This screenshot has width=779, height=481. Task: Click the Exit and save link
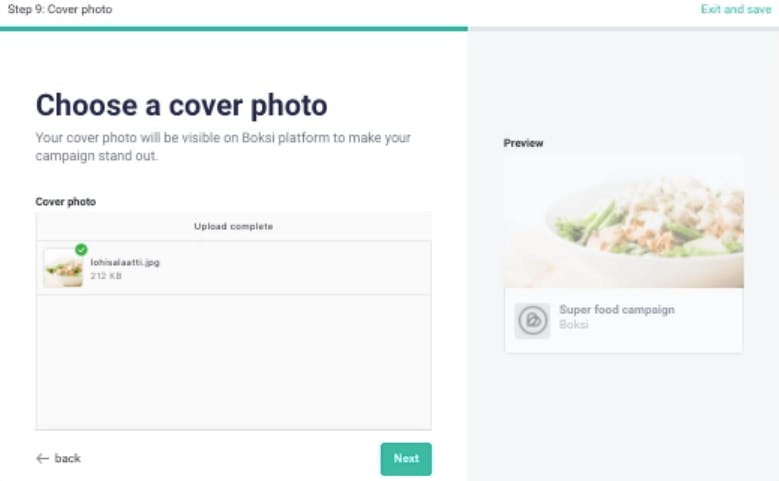pos(735,9)
